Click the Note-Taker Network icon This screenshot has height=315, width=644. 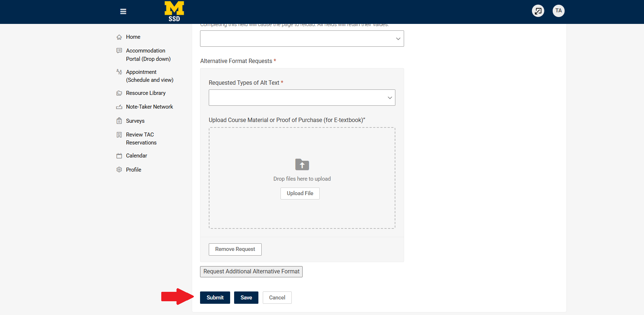(x=119, y=107)
